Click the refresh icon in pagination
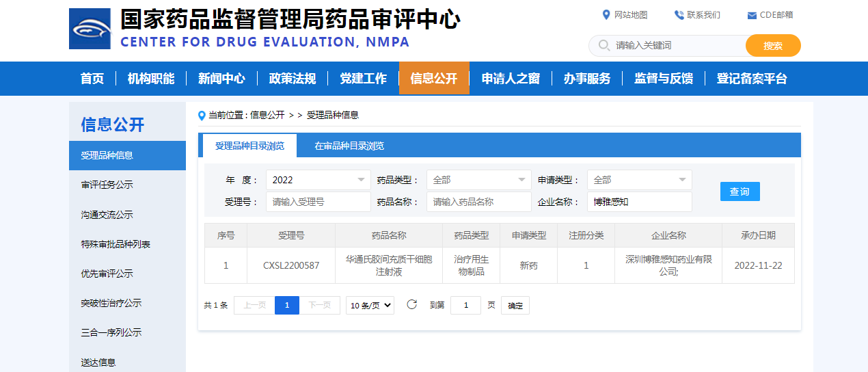Viewport: 868px width, 372px height. click(411, 305)
